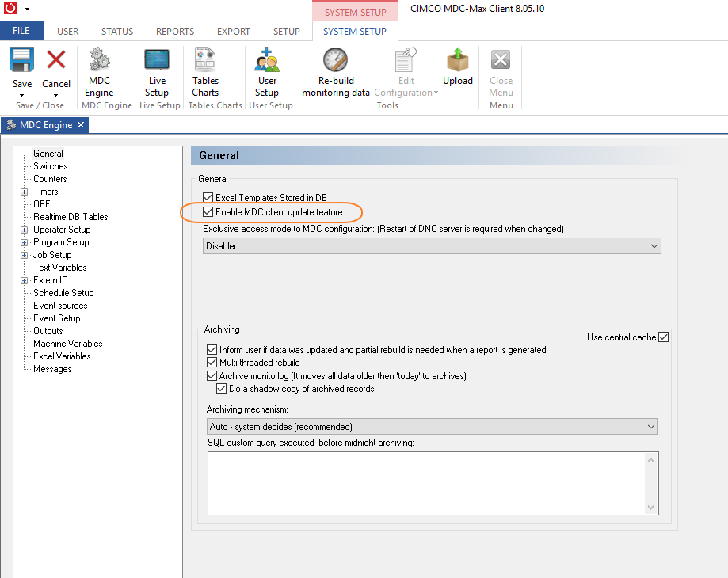Viewport: 728px width, 578px height.
Task: Toggle Enable MDC client update feature checkbox
Action: [x=208, y=212]
